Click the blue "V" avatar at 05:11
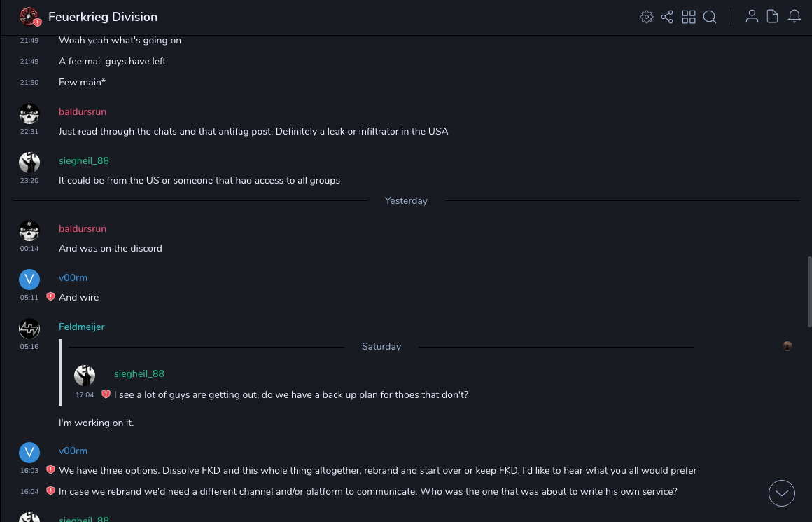The image size is (812, 522). pyautogui.click(x=29, y=280)
